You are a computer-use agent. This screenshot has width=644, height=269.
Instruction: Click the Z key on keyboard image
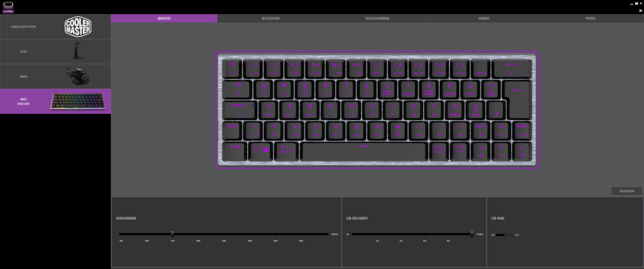(367, 89)
